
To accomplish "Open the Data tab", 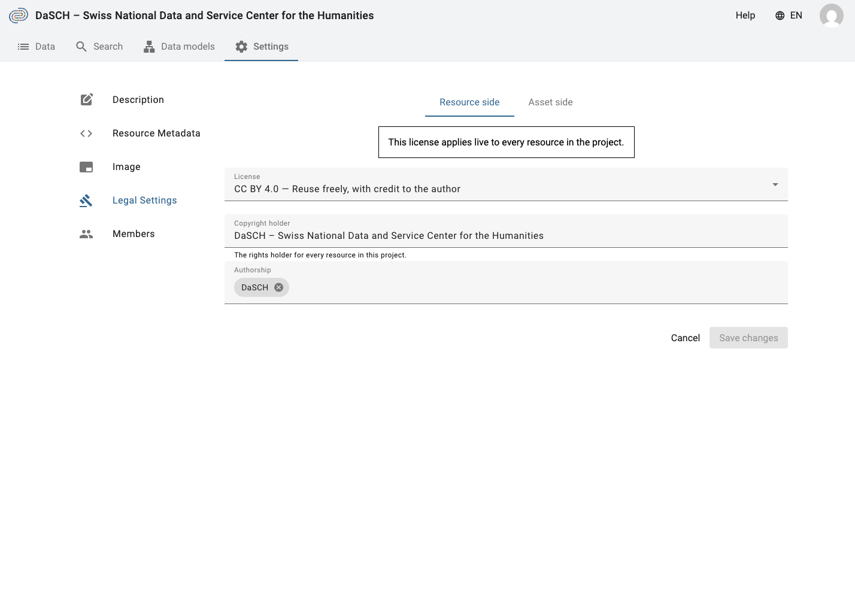I will click(x=36, y=47).
